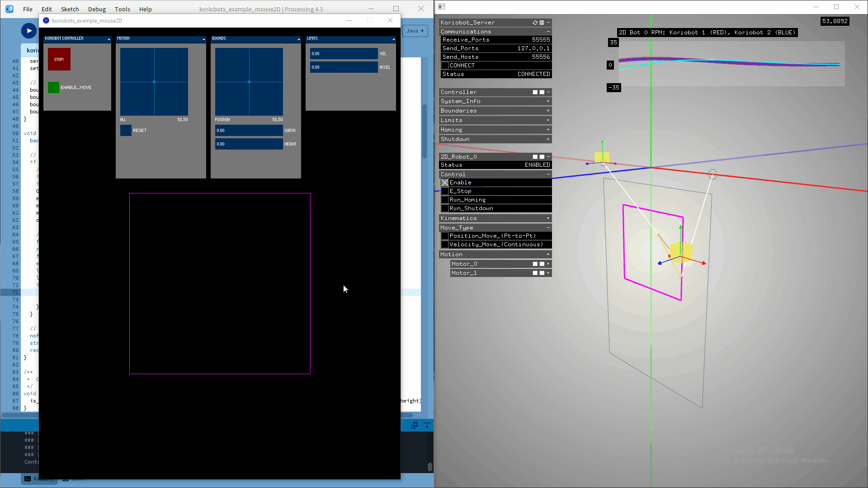The image size is (868, 488).
Task: Click the RESET button in Motion panel
Action: [126, 131]
